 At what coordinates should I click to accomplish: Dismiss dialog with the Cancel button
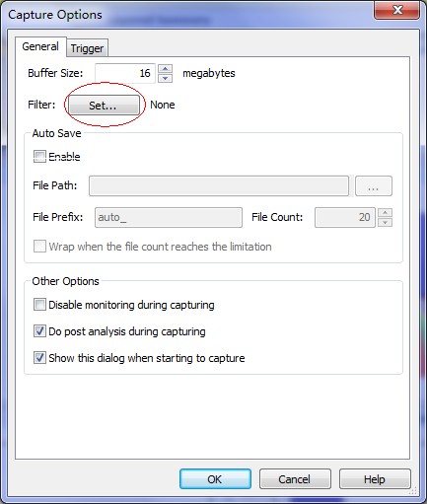coord(295,479)
